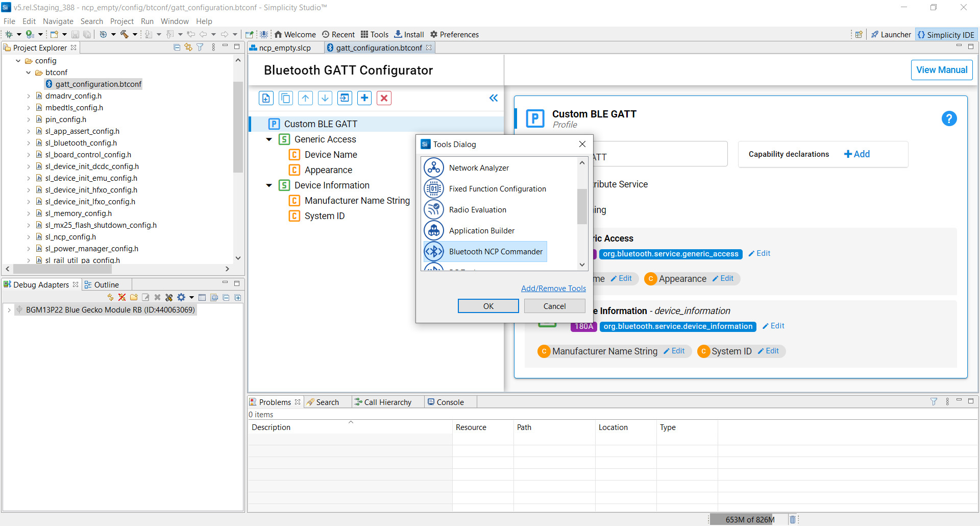The image size is (980, 526).
Task: Click the move-up arrow icon in GATT toolbar
Action: click(x=305, y=98)
